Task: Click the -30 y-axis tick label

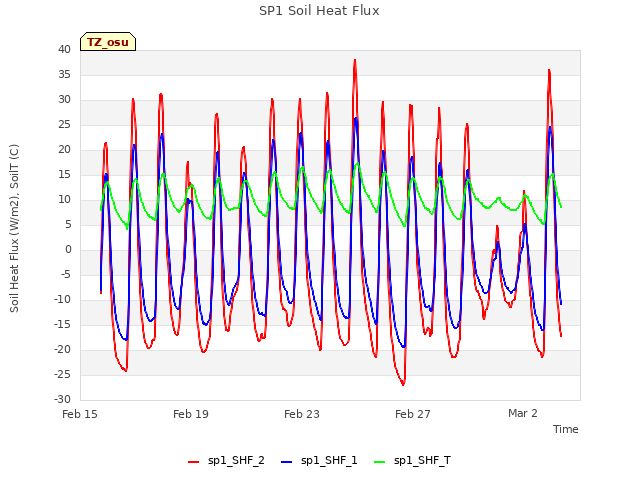Action: tap(62, 399)
